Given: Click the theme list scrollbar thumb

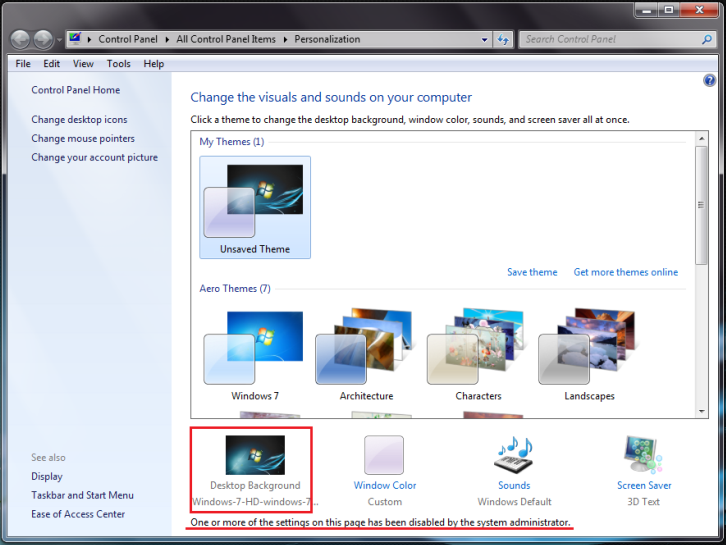Looking at the screenshot, I should tap(701, 205).
